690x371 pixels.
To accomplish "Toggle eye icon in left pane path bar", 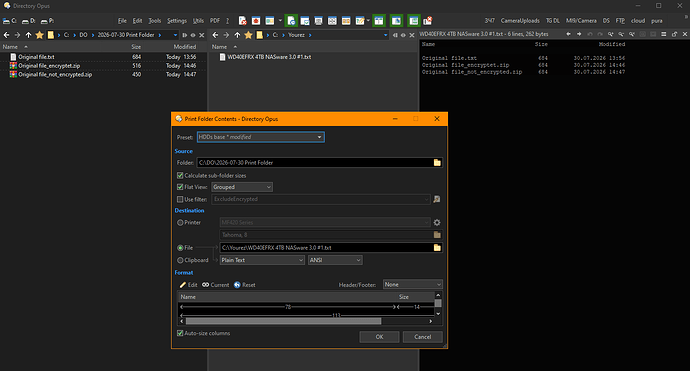I will (193, 35).
